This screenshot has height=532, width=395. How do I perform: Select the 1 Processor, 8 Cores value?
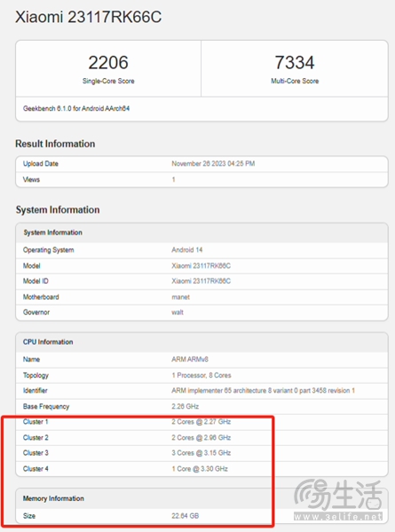click(201, 375)
